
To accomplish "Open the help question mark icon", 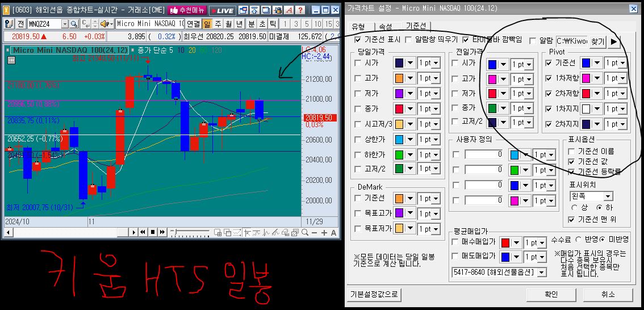I will coord(300,10).
